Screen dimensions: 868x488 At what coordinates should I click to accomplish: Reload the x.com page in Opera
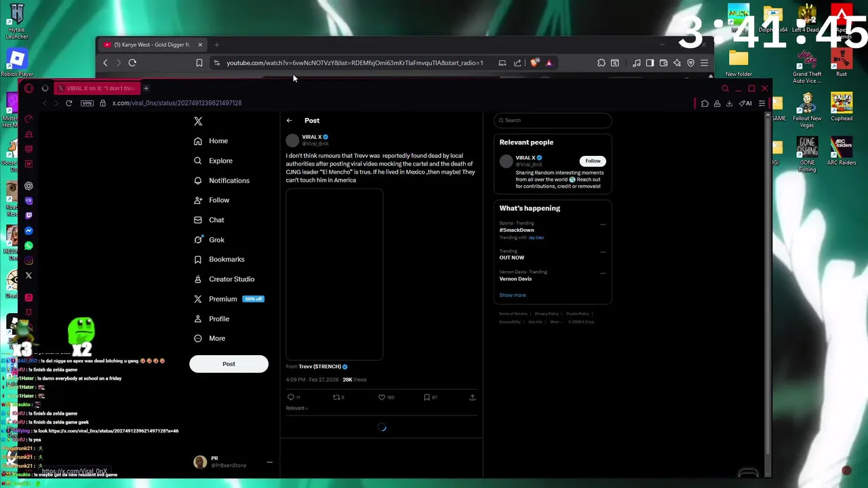(x=68, y=103)
